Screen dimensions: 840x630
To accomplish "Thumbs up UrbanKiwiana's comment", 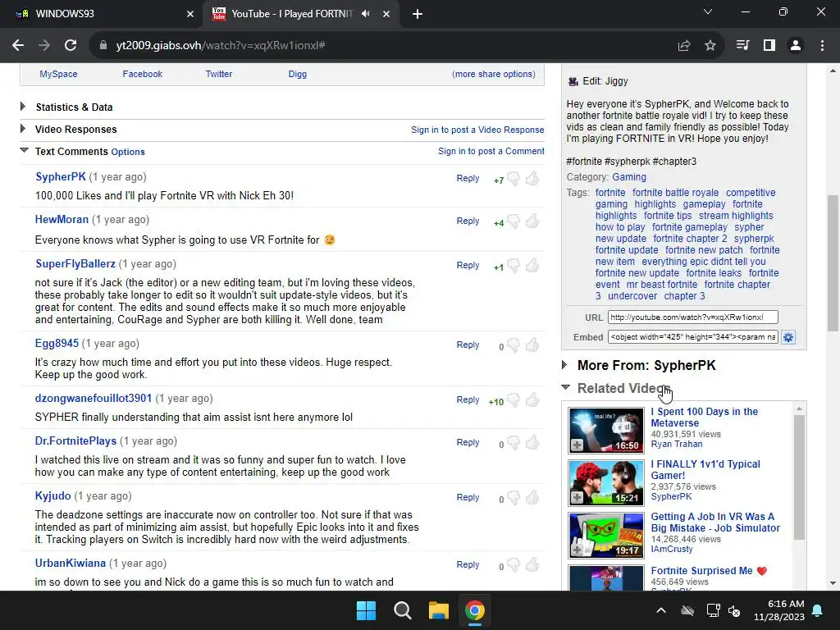I will (532, 564).
